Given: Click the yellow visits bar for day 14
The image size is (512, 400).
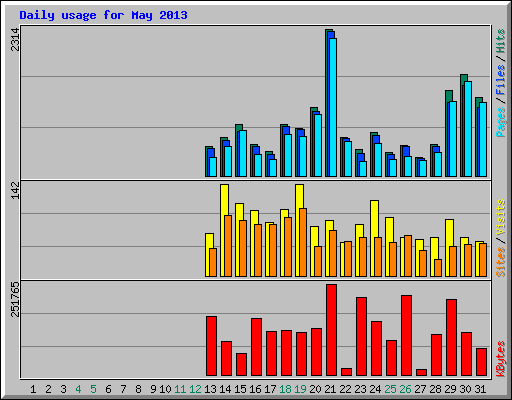Looking at the screenshot, I should 224,230.
